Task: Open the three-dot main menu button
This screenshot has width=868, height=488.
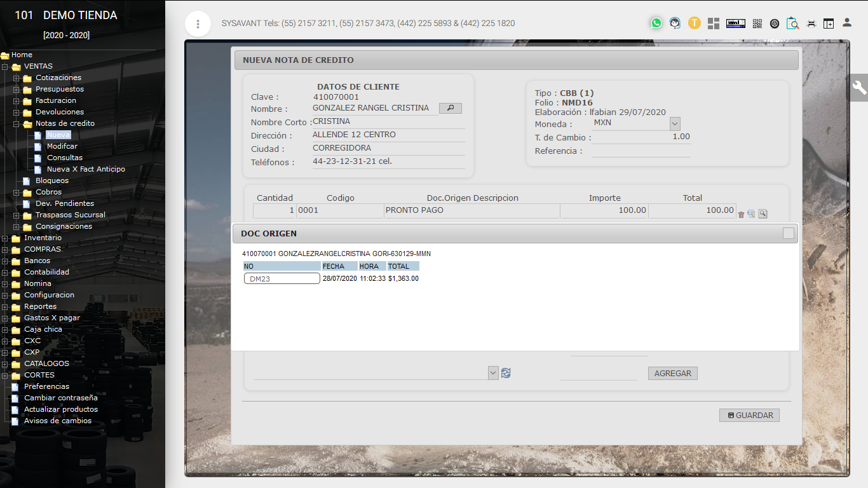Action: [x=198, y=24]
